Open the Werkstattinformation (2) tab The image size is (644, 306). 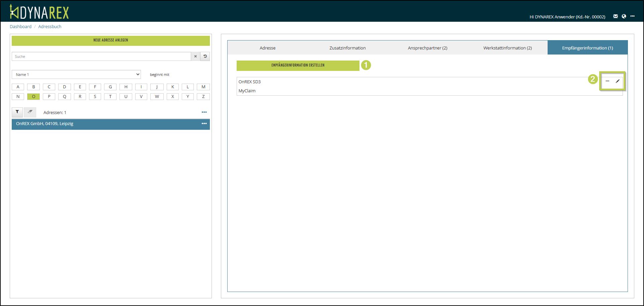click(507, 48)
